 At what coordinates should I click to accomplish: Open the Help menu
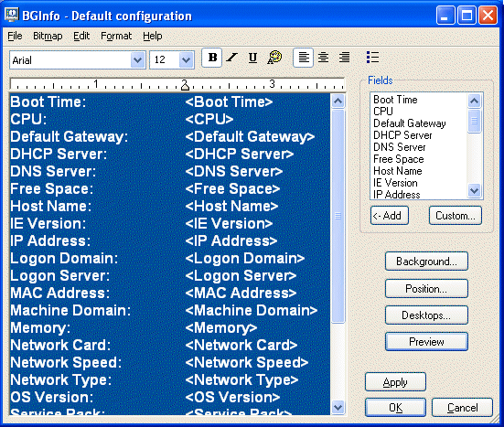[153, 36]
